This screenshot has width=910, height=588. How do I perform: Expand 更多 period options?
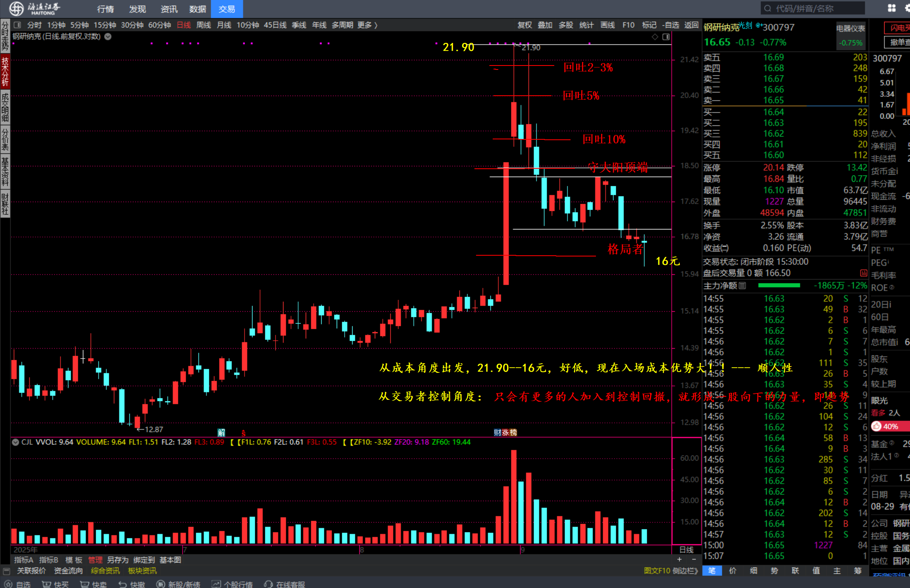click(x=367, y=25)
